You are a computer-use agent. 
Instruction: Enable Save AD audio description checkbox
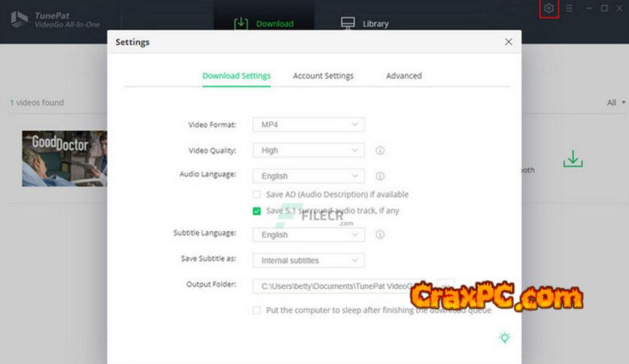257,195
